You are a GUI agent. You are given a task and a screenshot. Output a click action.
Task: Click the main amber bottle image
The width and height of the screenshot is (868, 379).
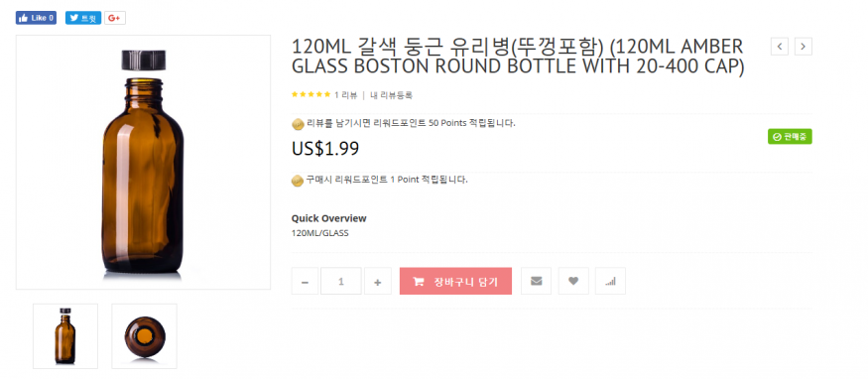143,162
